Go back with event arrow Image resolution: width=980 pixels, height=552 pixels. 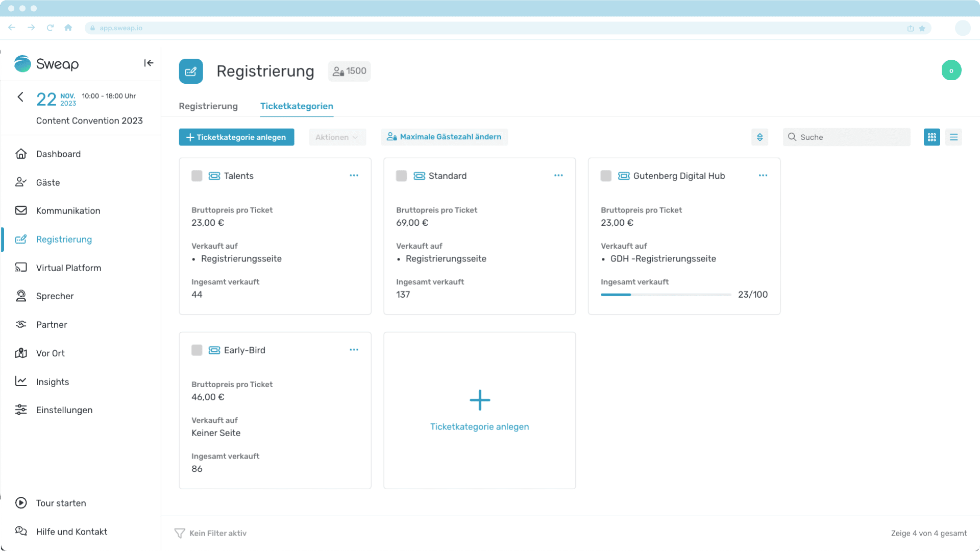click(20, 97)
